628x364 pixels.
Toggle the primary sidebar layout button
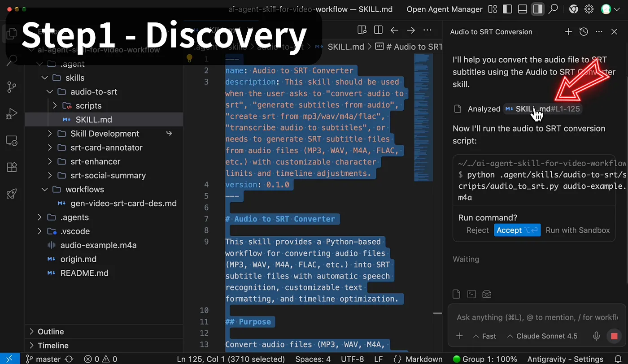tap(507, 9)
